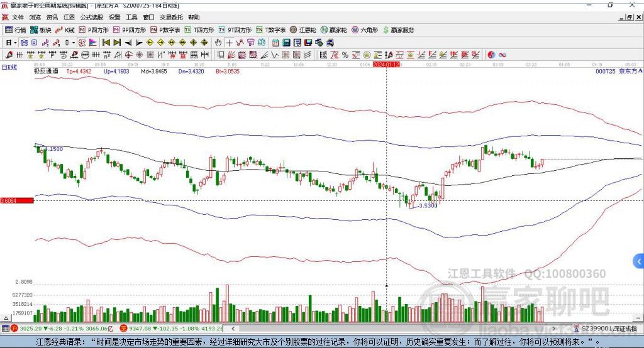Viewport: 644px width, 348px height.
Task: Open the 窗口 menu
Action: tap(148, 17)
